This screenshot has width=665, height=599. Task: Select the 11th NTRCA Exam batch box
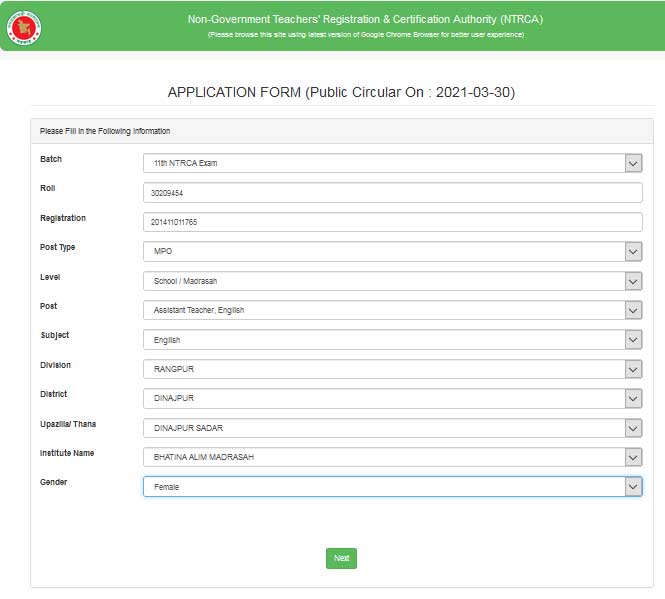click(x=393, y=163)
